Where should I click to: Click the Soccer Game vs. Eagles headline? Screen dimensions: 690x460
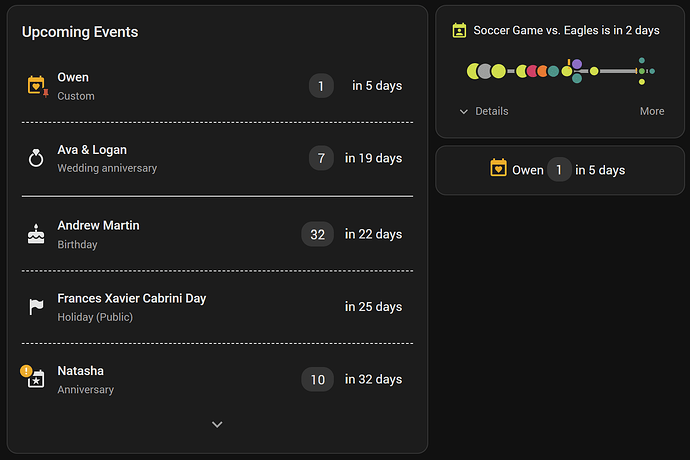click(x=566, y=30)
